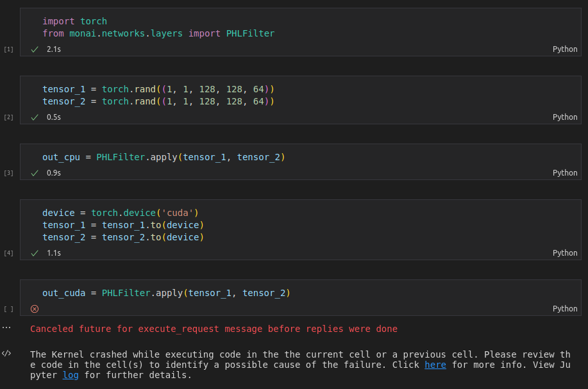Click the success checkmark beside the tensor creation cell
The height and width of the screenshot is (389, 588).
coord(35,117)
